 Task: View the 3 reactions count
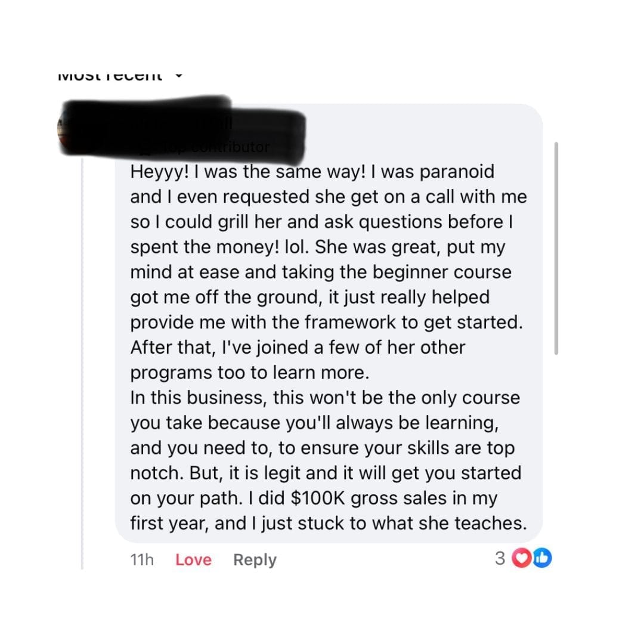tap(500, 558)
